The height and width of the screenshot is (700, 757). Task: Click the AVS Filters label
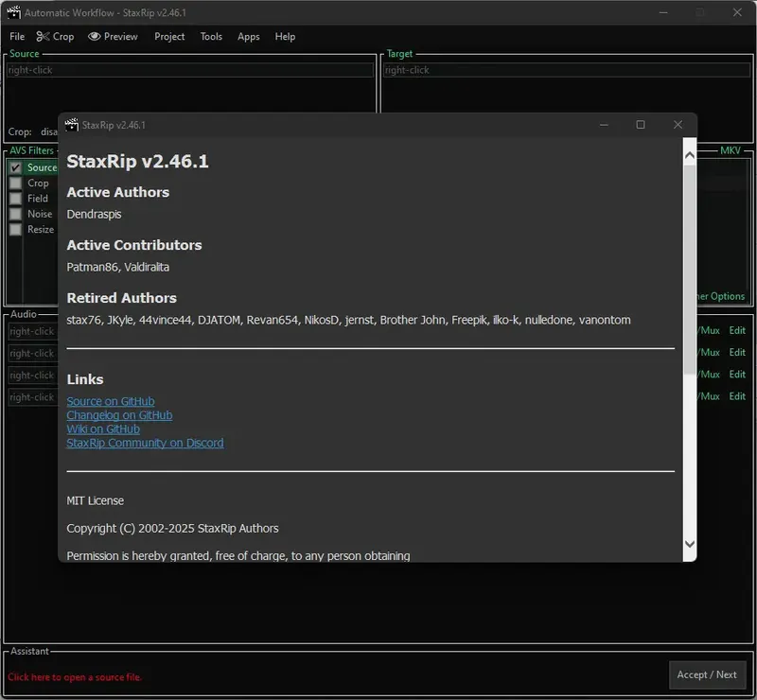click(x=32, y=150)
